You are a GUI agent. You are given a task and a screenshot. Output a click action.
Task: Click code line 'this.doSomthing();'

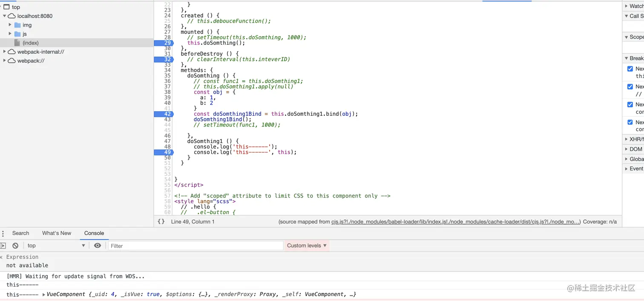point(216,43)
